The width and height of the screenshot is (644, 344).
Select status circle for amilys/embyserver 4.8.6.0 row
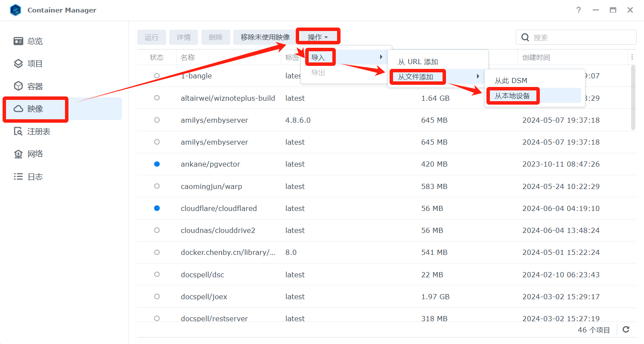pyautogui.click(x=157, y=120)
